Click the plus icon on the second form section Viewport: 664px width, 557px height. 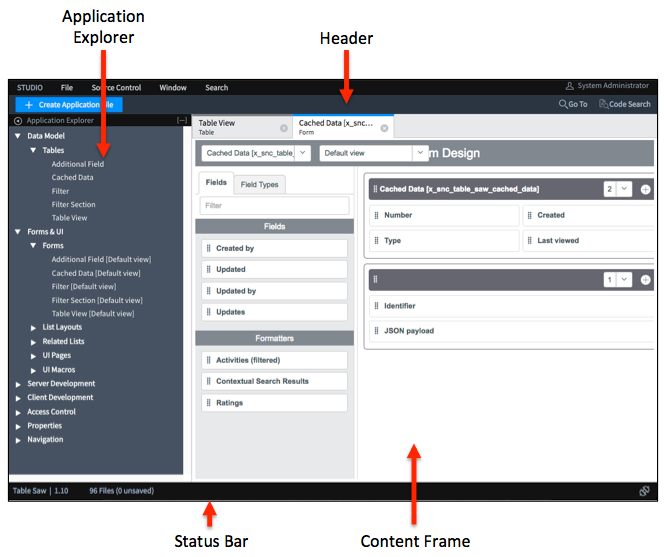tap(645, 280)
